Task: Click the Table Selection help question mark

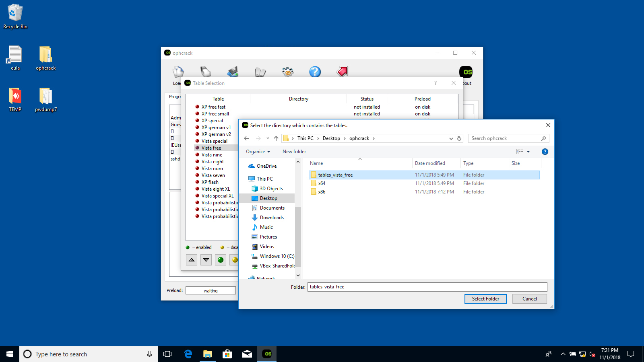Action: coord(435,83)
